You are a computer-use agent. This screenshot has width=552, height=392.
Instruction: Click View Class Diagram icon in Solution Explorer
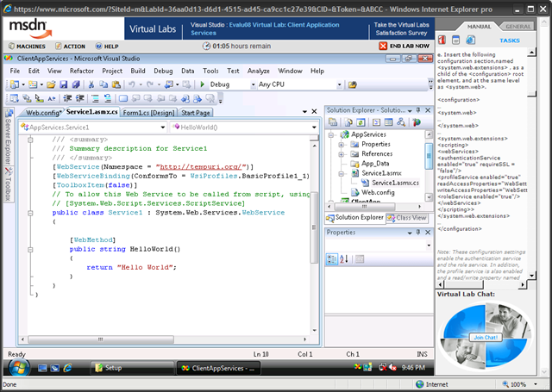click(x=401, y=122)
